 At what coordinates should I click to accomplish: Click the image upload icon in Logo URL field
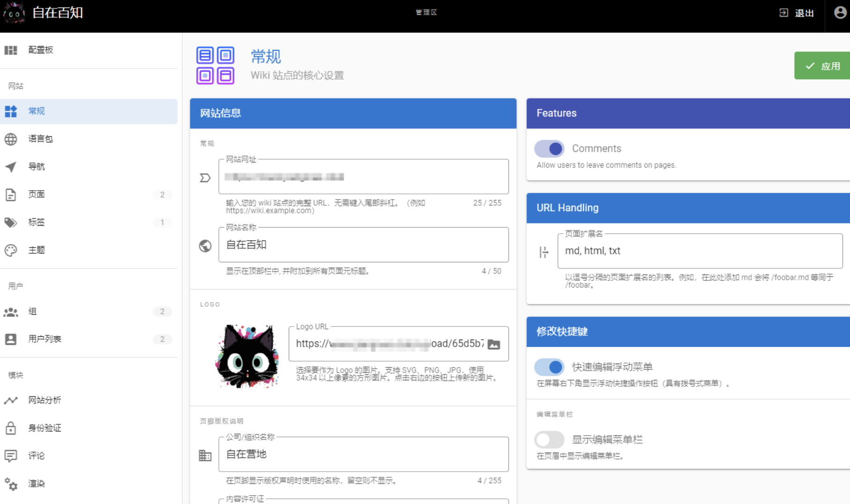(x=494, y=344)
